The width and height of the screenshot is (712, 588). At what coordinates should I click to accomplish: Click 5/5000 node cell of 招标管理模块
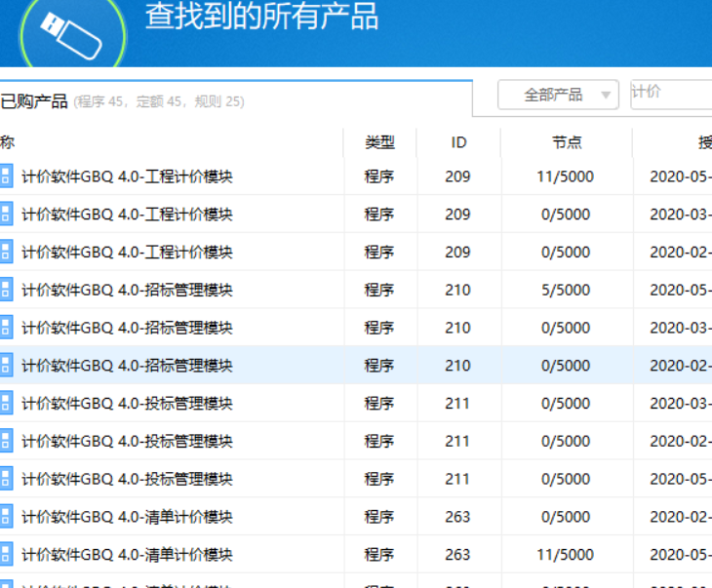pos(566,290)
